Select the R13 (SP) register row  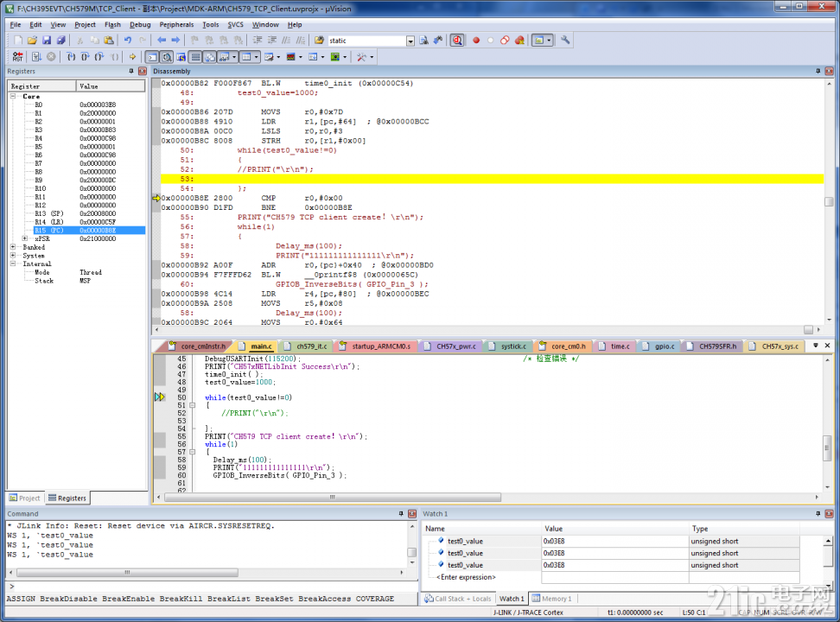pyautogui.click(x=76, y=213)
